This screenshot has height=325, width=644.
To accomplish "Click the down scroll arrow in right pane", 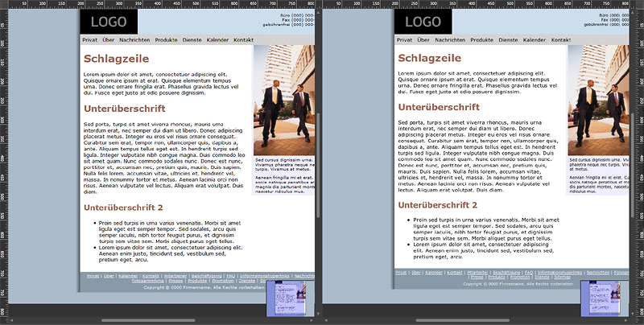I will [632, 312].
